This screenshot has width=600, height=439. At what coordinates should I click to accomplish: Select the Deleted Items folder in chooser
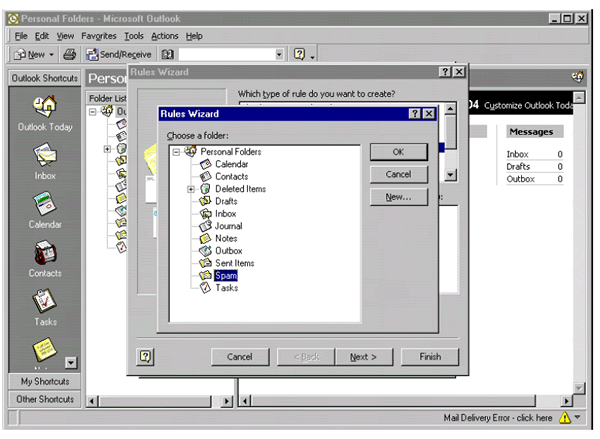tap(240, 189)
